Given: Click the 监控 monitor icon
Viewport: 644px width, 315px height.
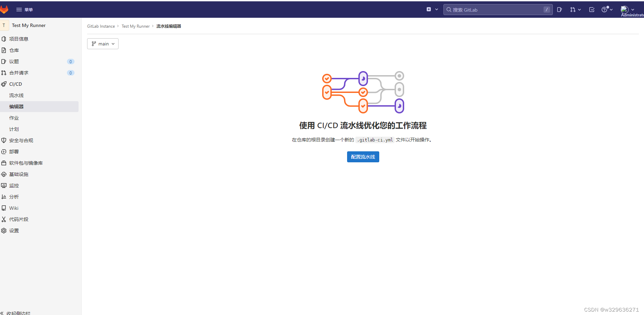Looking at the screenshot, I should click(x=4, y=186).
